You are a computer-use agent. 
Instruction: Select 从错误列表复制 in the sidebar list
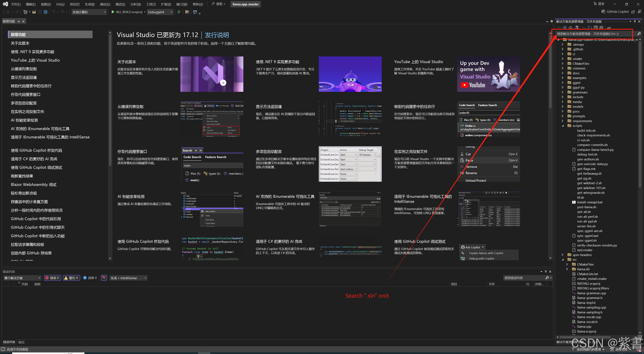[24, 69]
